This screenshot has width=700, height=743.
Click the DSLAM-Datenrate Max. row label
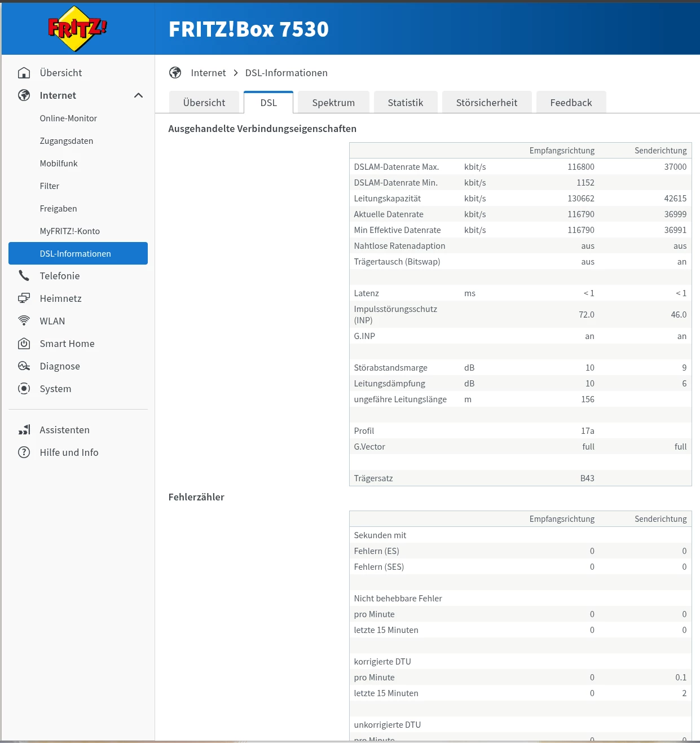point(397,167)
